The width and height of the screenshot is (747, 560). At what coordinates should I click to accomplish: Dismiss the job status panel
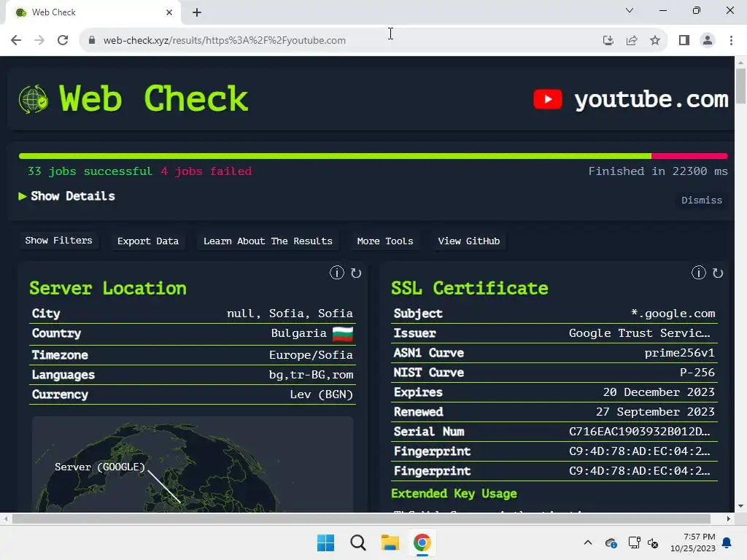pos(702,200)
